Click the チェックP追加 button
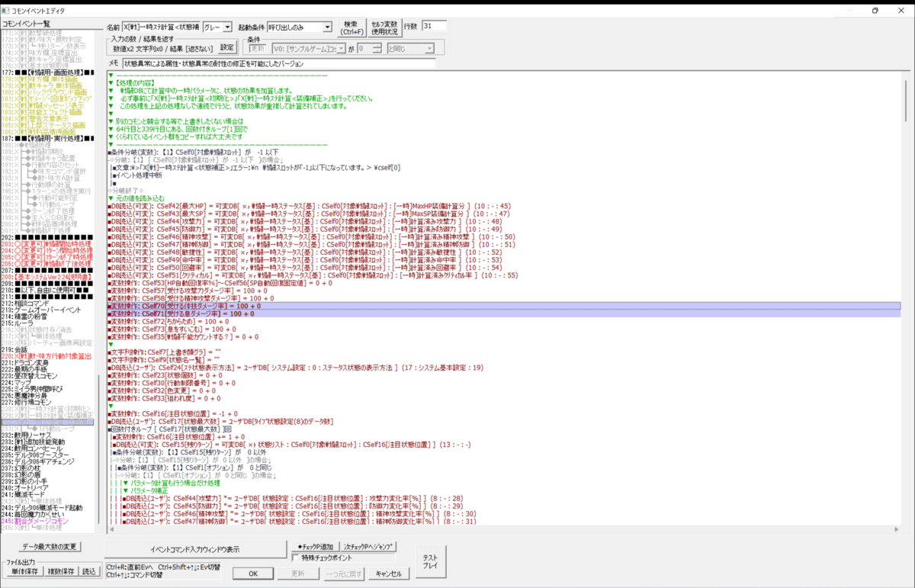This screenshot has height=588, width=915. [x=315, y=547]
